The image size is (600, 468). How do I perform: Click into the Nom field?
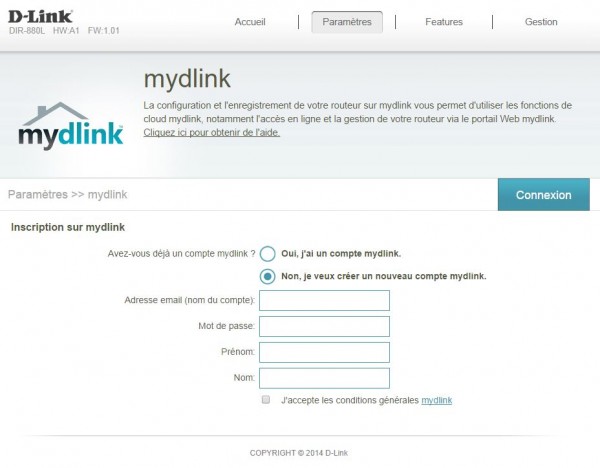324,378
